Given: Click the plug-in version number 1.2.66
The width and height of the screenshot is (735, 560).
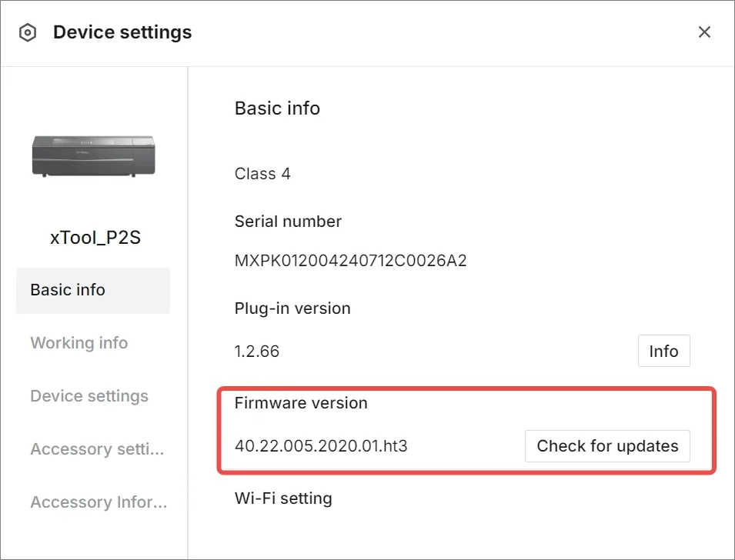Looking at the screenshot, I should (x=257, y=351).
